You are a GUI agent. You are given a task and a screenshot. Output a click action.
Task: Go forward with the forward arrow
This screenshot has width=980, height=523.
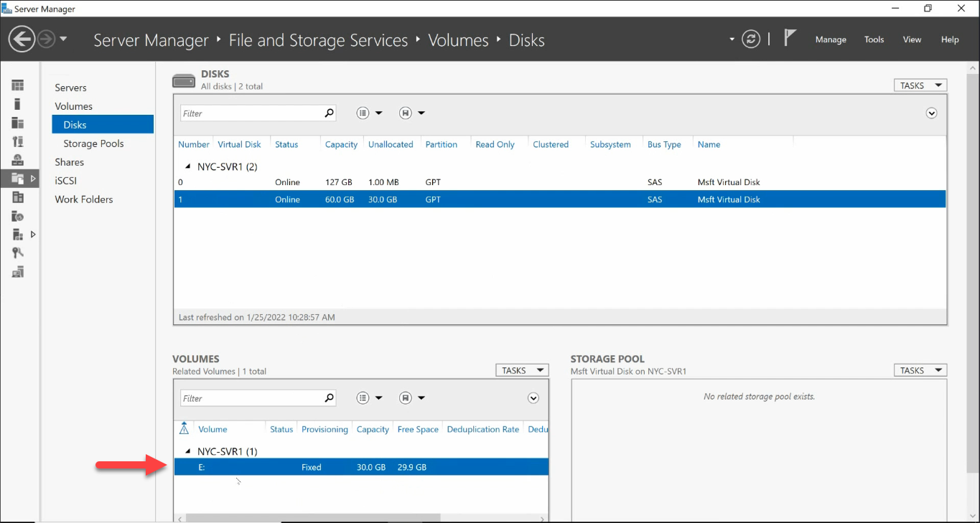(46, 39)
